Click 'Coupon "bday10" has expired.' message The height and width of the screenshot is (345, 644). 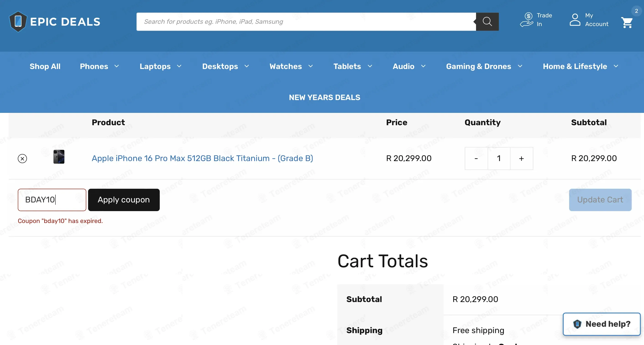pos(60,221)
